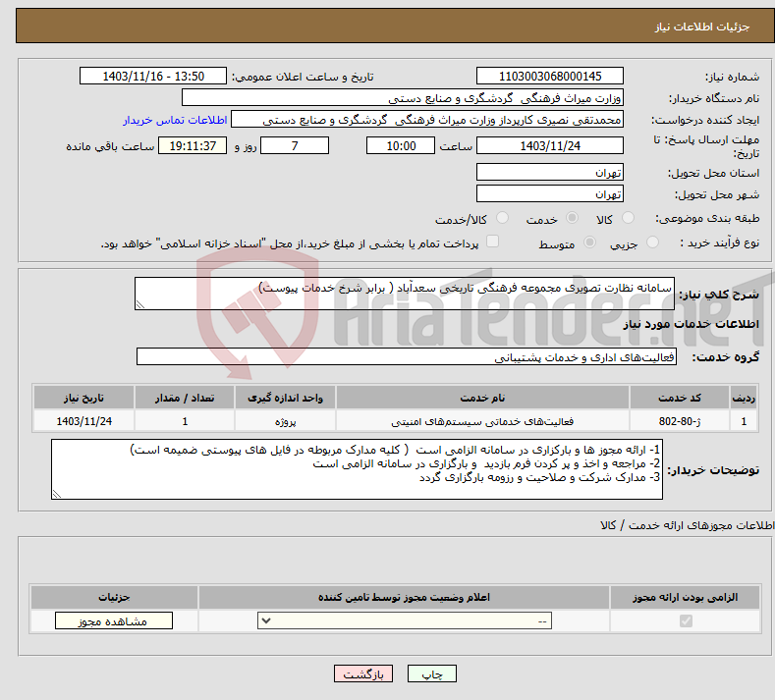
Task: Click the resize handle of buyer notes textarea
Action: pos(57,494)
